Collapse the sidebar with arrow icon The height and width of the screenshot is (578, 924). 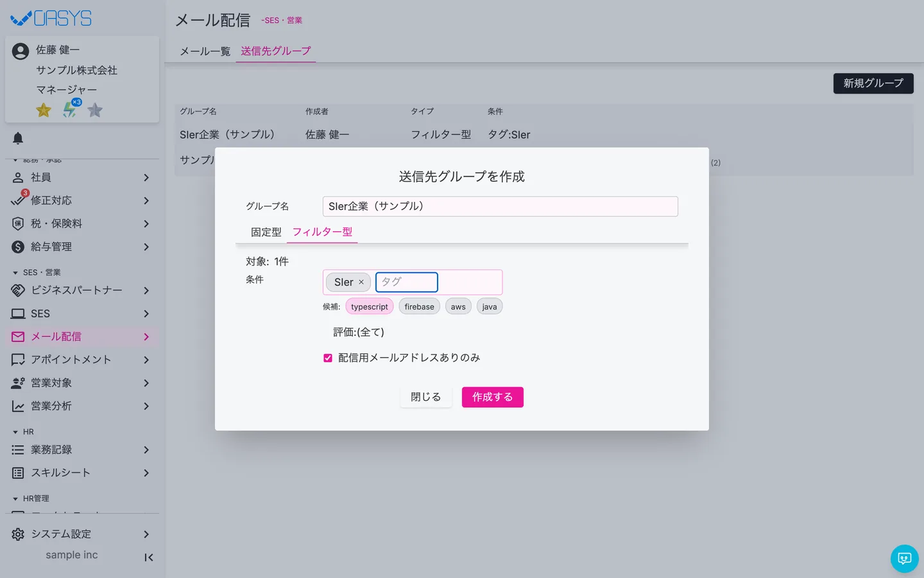pyautogui.click(x=149, y=557)
